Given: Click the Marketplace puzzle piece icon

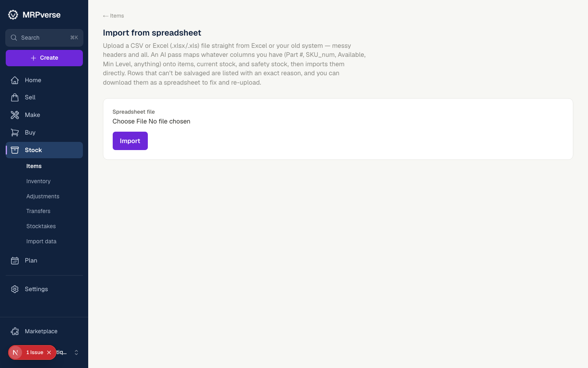Looking at the screenshot, I should tap(15, 331).
